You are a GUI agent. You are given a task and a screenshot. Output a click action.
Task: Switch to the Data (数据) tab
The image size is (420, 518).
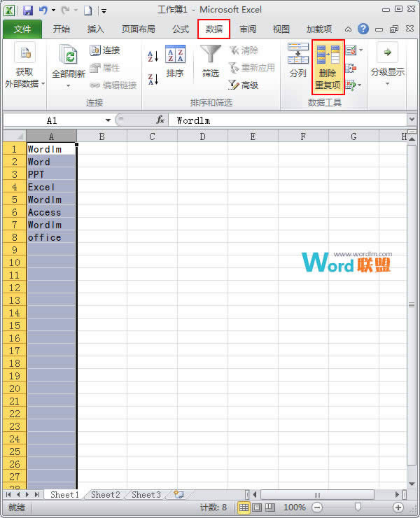click(213, 29)
